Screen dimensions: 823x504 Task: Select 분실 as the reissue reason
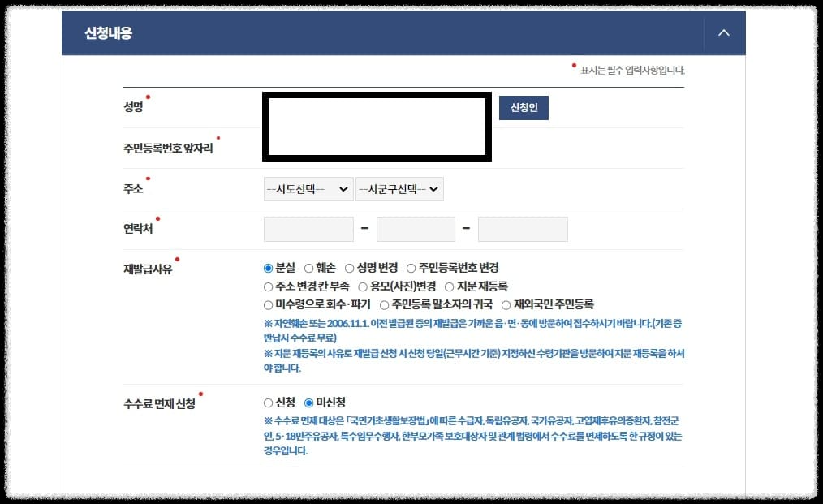coord(268,268)
